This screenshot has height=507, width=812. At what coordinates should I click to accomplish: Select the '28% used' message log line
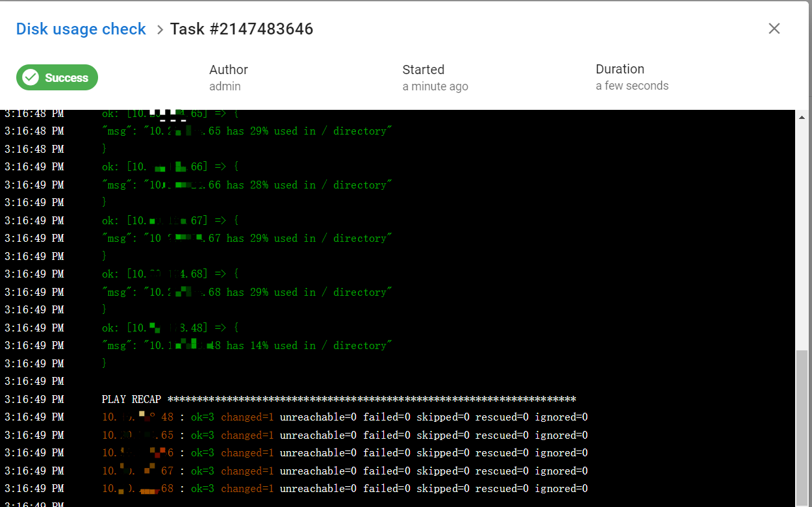(x=247, y=185)
